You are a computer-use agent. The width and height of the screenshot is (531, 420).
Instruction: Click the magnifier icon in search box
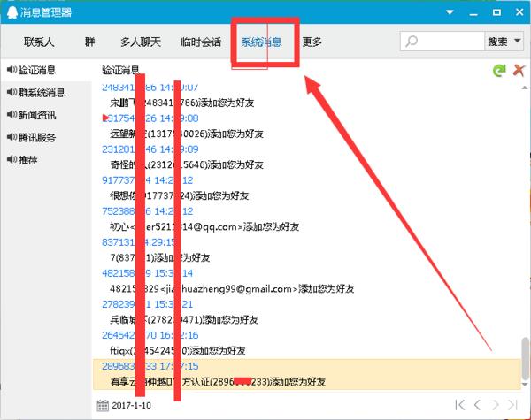(x=412, y=42)
